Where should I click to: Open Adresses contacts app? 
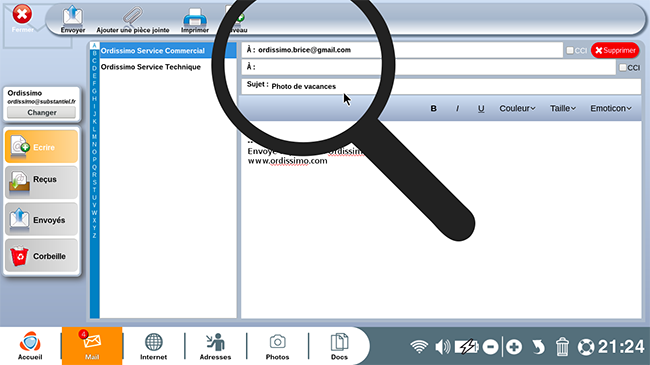coord(215,346)
